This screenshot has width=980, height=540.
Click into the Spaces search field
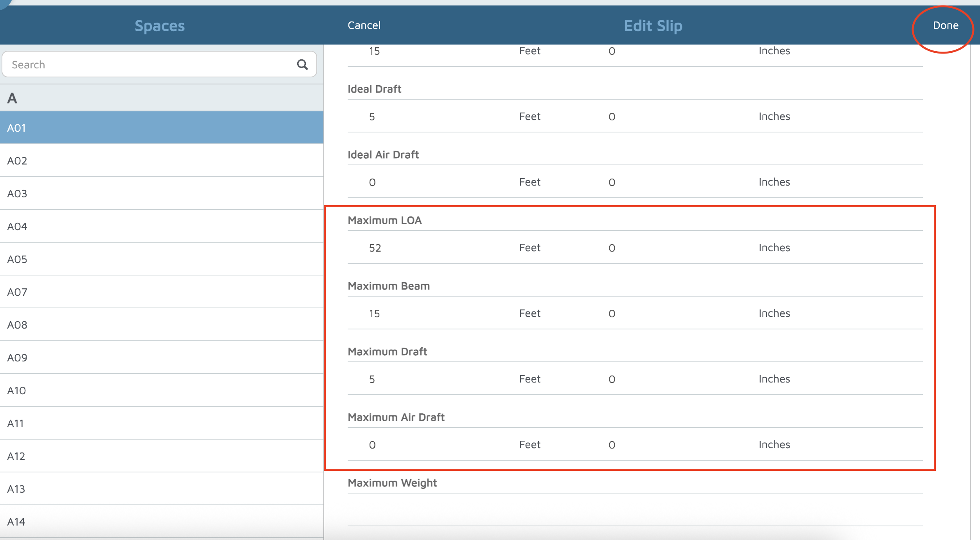pos(149,64)
